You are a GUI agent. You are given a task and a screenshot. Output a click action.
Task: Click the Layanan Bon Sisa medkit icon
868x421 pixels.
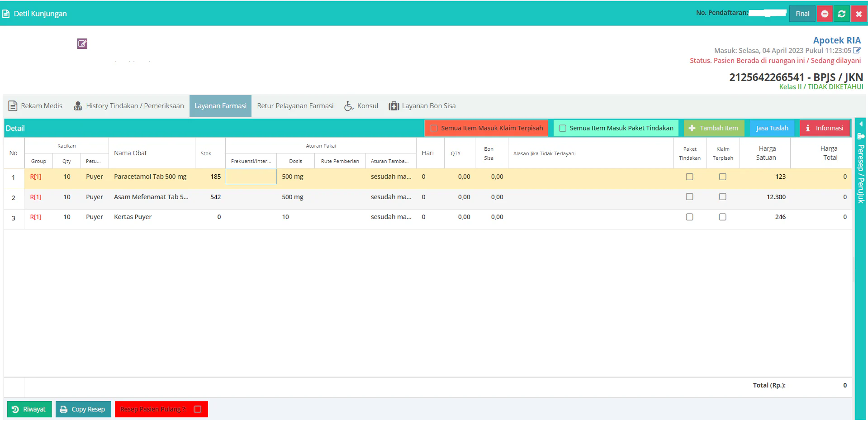pyautogui.click(x=394, y=106)
